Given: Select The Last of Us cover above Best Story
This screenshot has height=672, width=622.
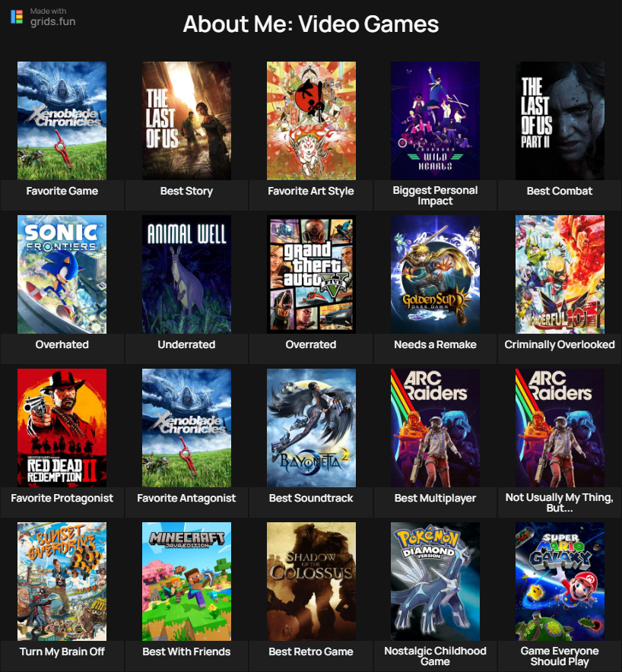Looking at the screenshot, I should [x=186, y=121].
